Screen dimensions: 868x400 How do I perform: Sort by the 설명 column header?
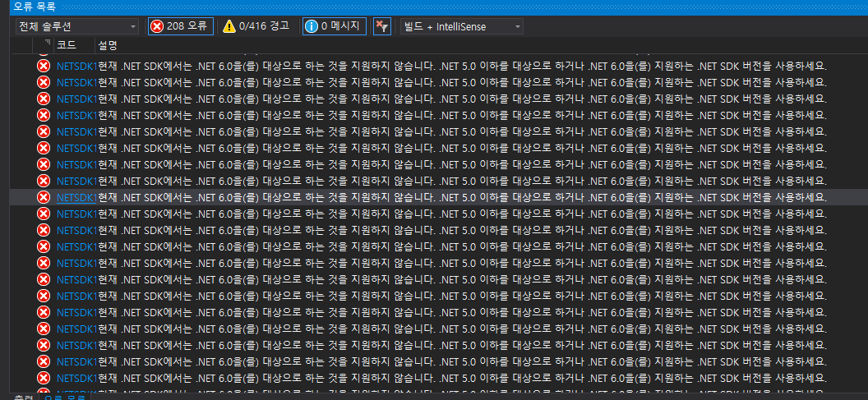click(107, 45)
